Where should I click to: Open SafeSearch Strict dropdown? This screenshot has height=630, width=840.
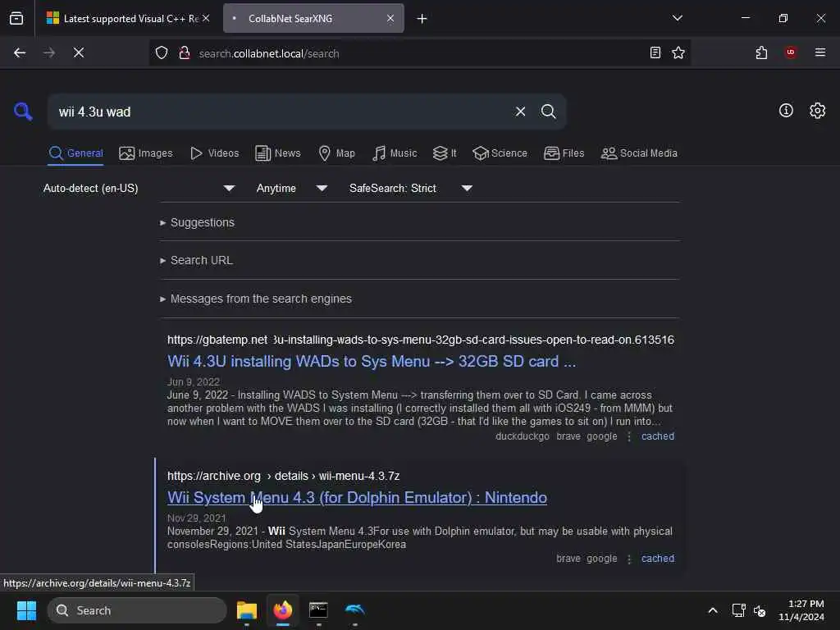(410, 188)
